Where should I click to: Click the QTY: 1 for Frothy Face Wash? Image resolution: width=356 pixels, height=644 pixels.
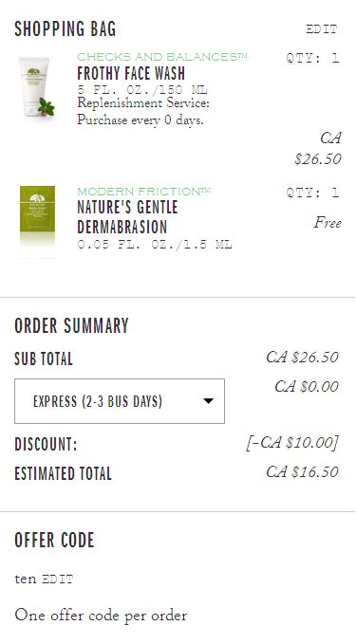(313, 58)
